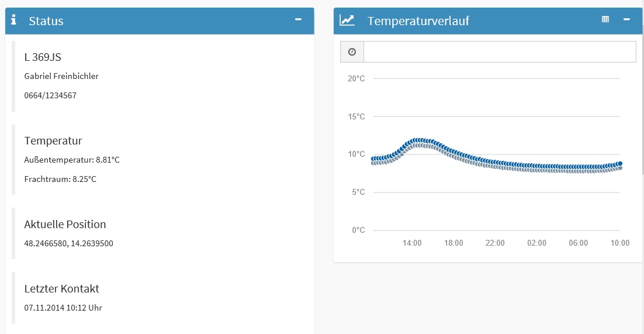Image resolution: width=644 pixels, height=334 pixels.
Task: Collapse the Status panel
Action: (298, 19)
